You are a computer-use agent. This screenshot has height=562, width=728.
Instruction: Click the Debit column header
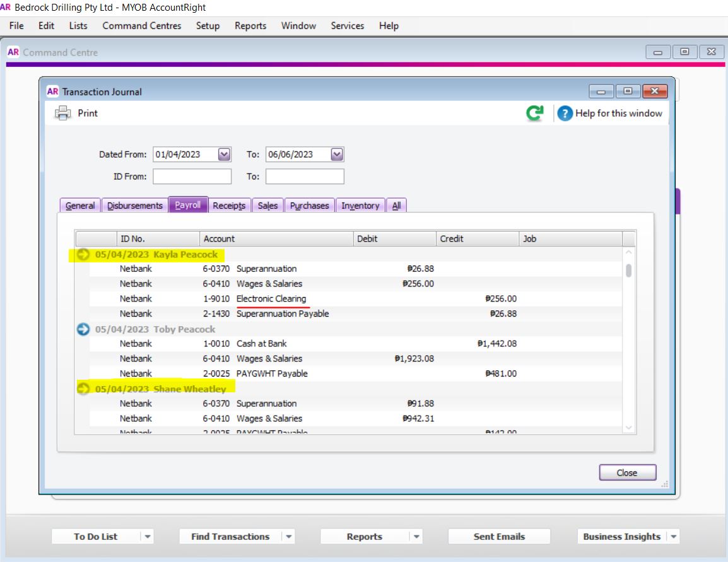(395, 238)
